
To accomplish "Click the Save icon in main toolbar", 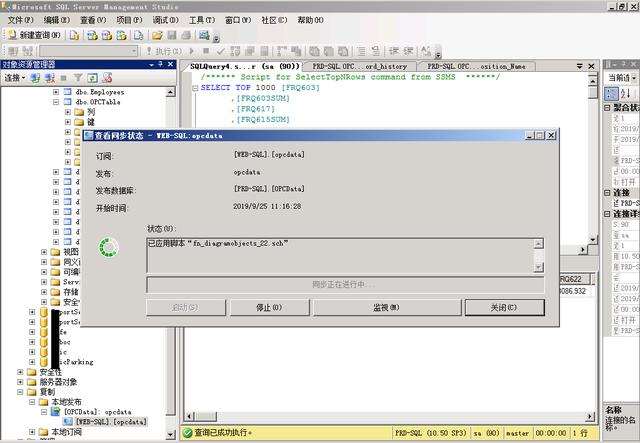I will 172,35.
